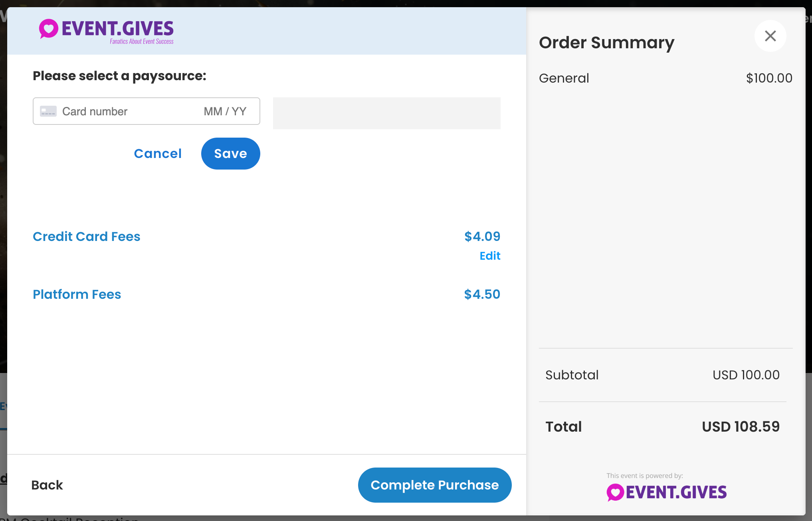Edit the Credit Card Fees
The height and width of the screenshot is (521, 812).
coord(490,256)
